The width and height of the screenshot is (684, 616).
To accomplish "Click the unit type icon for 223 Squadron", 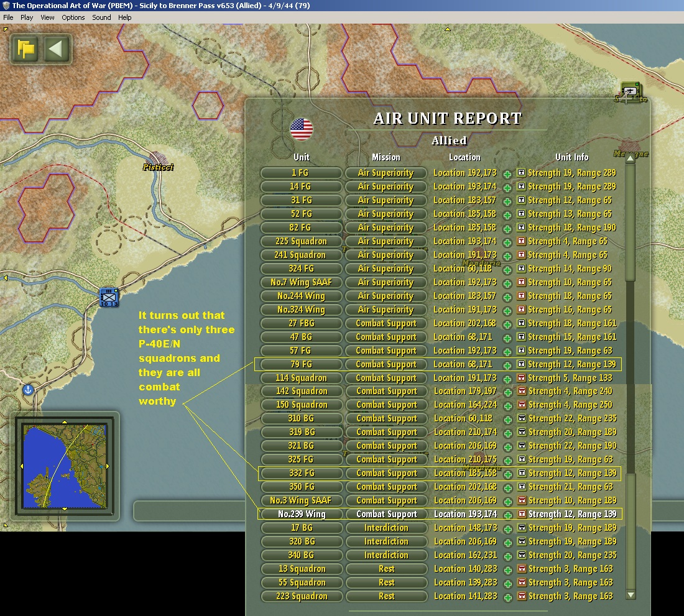I will 522,595.
